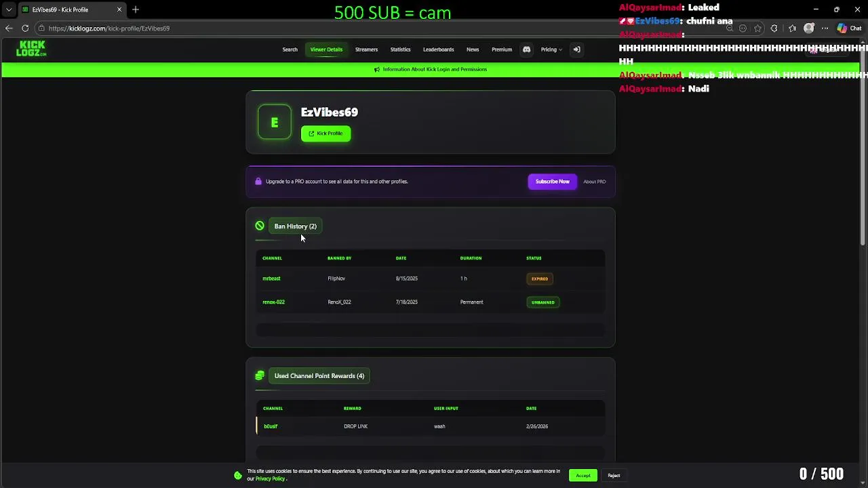Click the 'waah' user input cell
The height and width of the screenshot is (488, 868).
pos(439,426)
